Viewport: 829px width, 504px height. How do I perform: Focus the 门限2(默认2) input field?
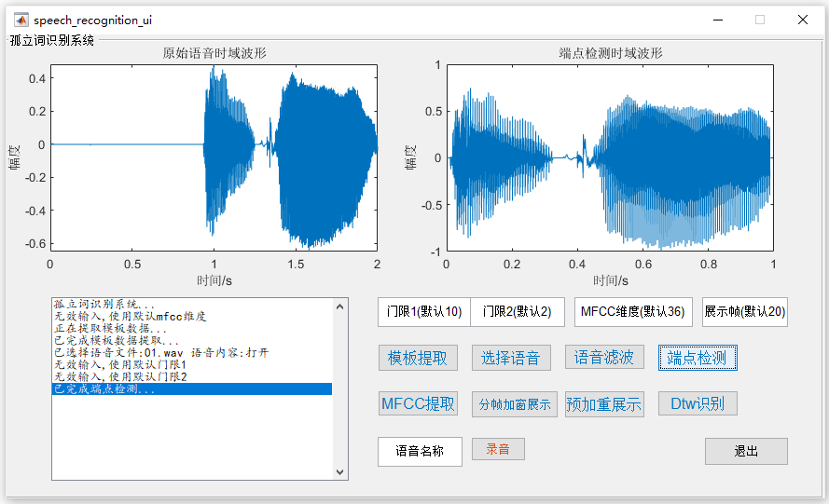(x=517, y=312)
